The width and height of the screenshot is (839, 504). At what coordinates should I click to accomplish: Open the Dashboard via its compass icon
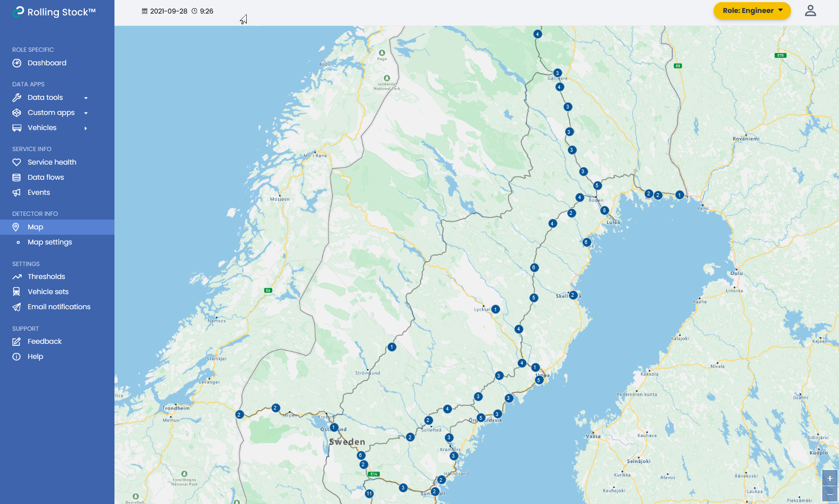coord(16,63)
